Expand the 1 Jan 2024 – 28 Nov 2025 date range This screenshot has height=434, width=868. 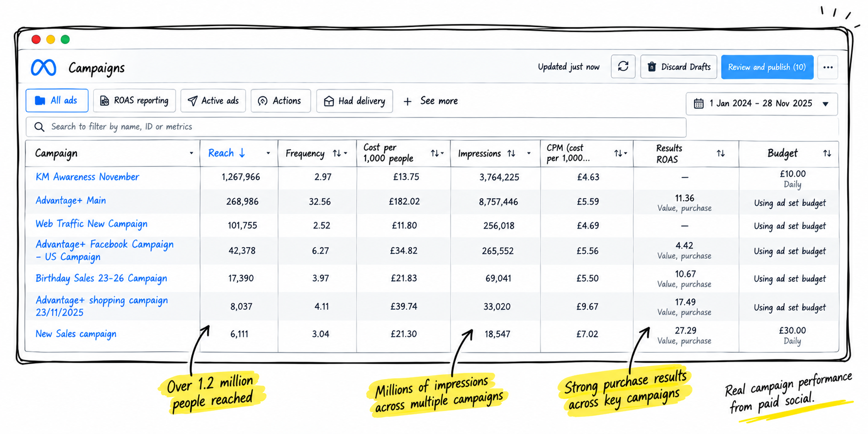(761, 104)
